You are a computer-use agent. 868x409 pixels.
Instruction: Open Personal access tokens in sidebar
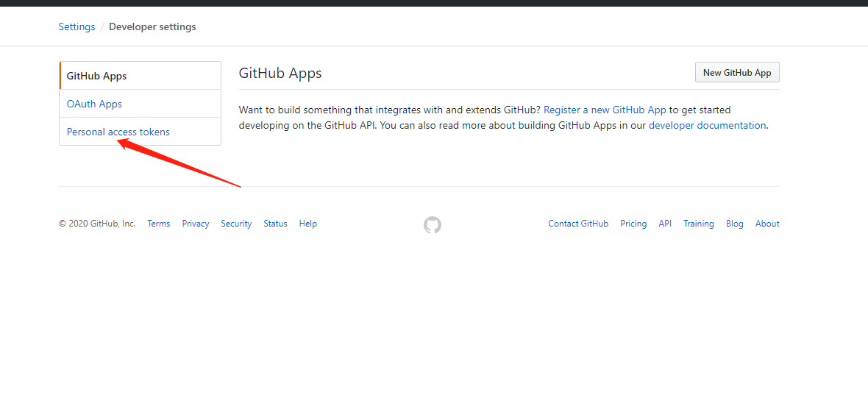118,132
